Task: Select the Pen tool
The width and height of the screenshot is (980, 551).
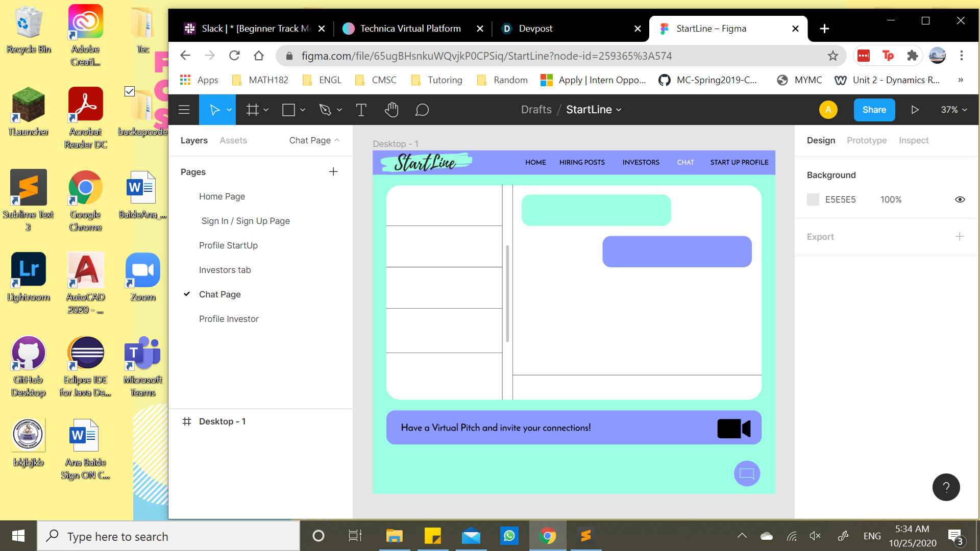Action: (x=325, y=110)
